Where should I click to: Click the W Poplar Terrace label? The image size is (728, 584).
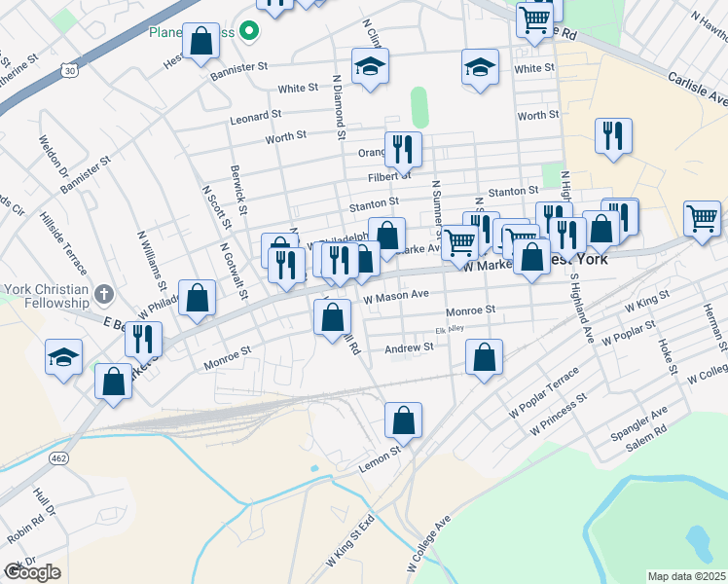coord(544,392)
